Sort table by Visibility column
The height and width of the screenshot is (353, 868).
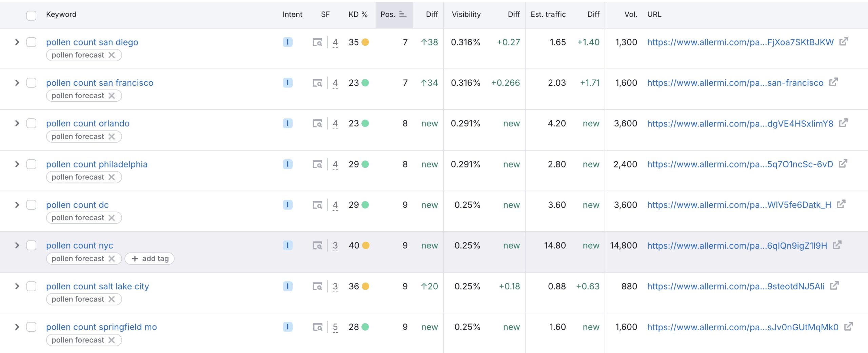(x=466, y=14)
